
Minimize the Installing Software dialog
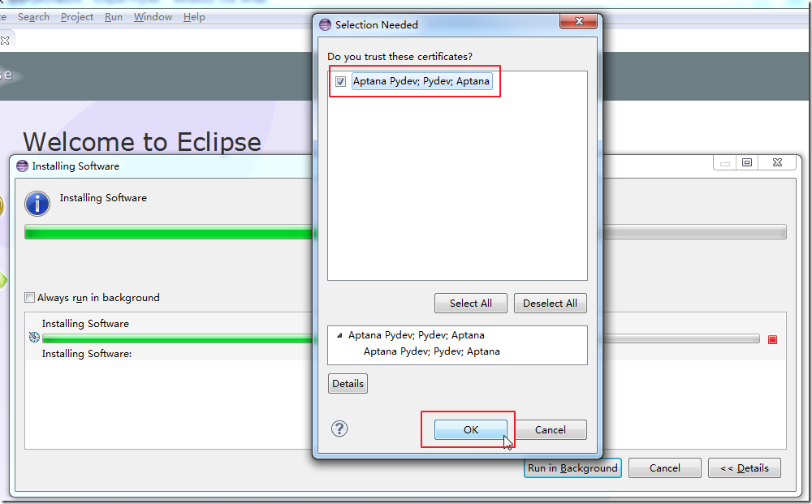[725, 162]
